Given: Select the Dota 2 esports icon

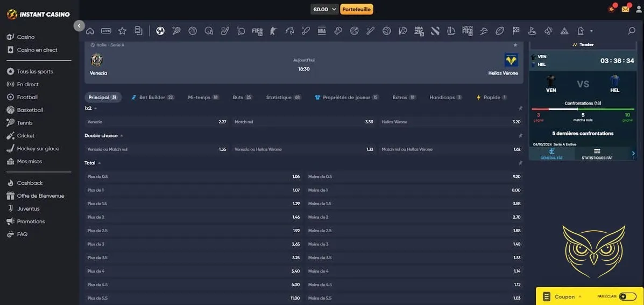Looking at the screenshot, I should pyautogui.click(x=435, y=31).
